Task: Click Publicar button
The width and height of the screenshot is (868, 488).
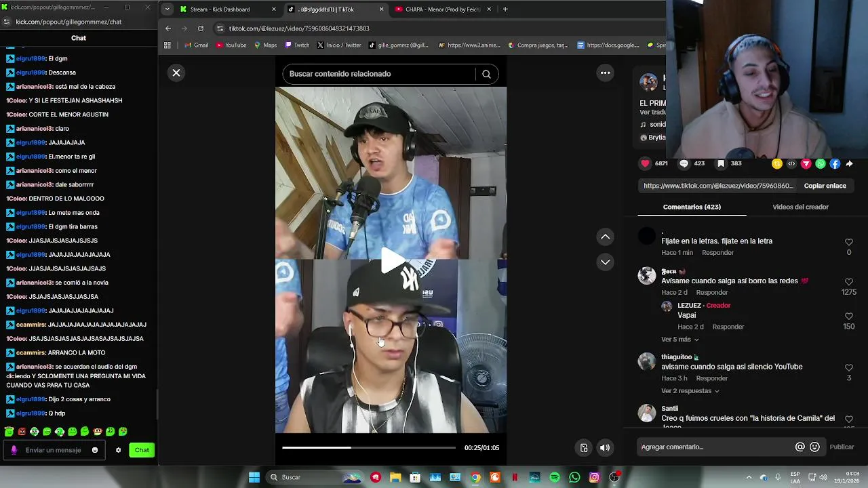Action: (842, 447)
